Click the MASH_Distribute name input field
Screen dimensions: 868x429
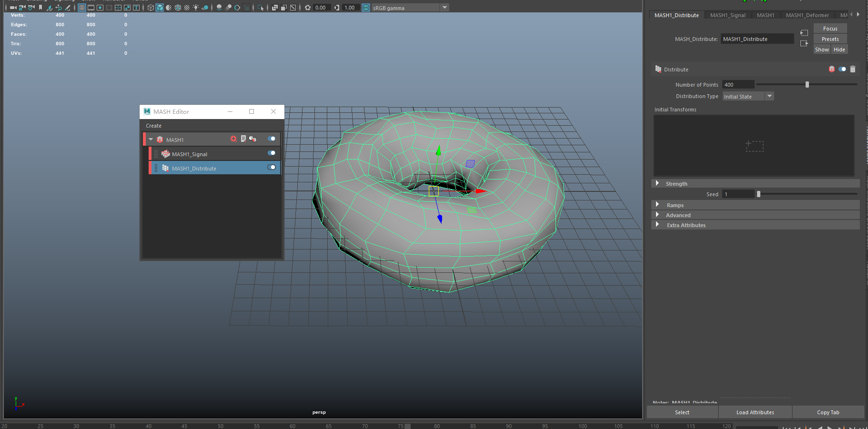757,39
